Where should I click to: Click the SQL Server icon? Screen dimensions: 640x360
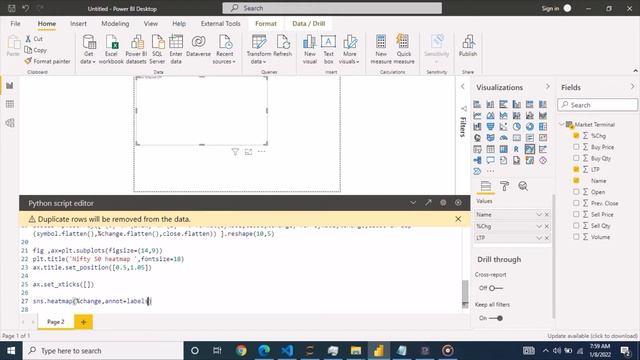coord(157,49)
